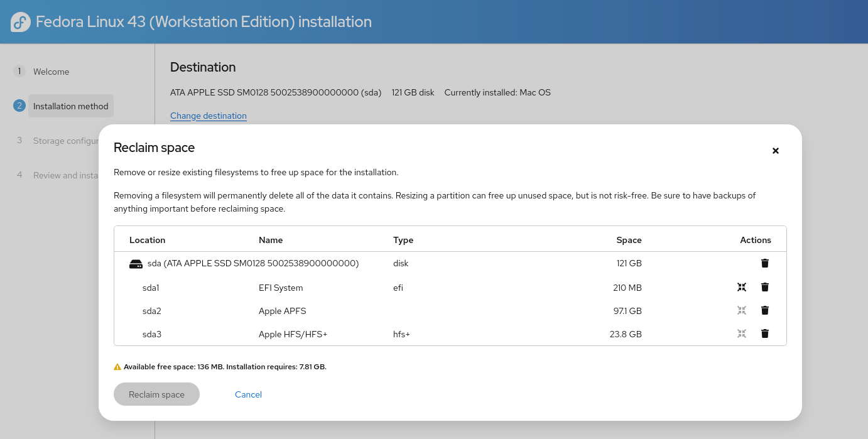The height and width of the screenshot is (439, 868).
Task: Click the 210 MB space value
Action: (627, 288)
